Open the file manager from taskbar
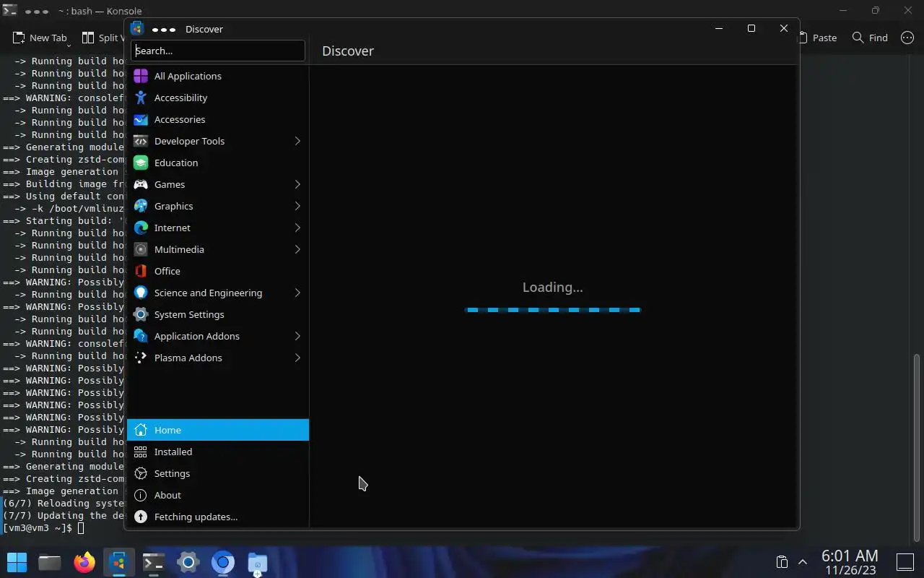This screenshot has height=578, width=924. 49,562
